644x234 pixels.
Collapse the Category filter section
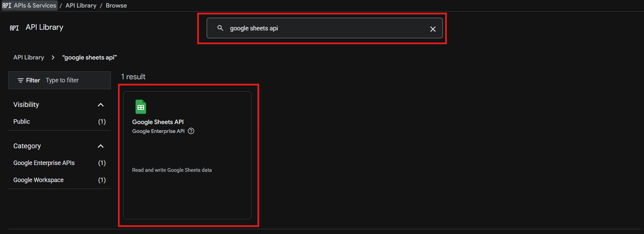coord(101,146)
